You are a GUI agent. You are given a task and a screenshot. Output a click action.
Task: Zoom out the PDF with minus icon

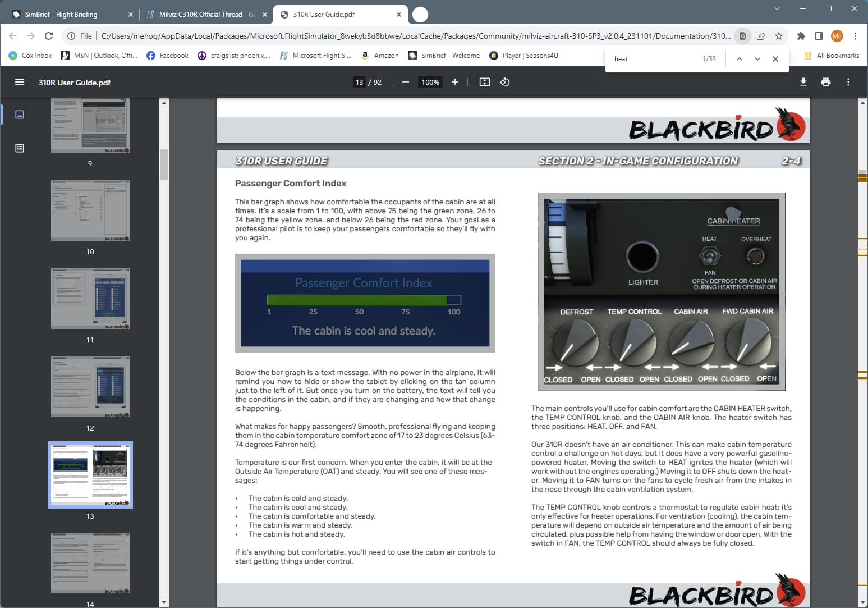tap(406, 82)
